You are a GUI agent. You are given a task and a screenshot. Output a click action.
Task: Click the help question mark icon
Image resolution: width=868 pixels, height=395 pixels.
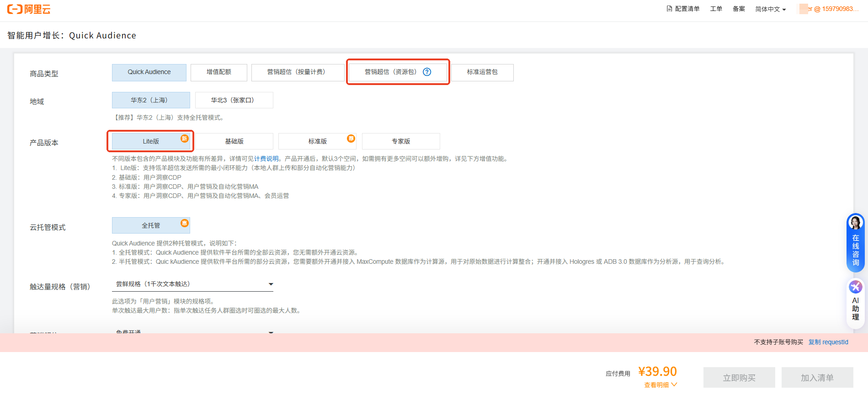(x=427, y=72)
